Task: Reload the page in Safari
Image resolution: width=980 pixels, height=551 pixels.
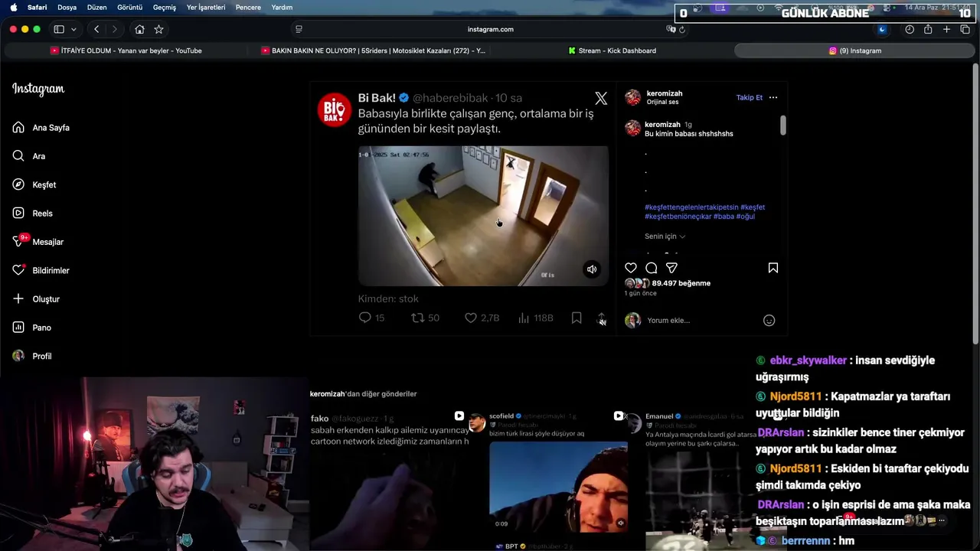Action: click(x=682, y=29)
